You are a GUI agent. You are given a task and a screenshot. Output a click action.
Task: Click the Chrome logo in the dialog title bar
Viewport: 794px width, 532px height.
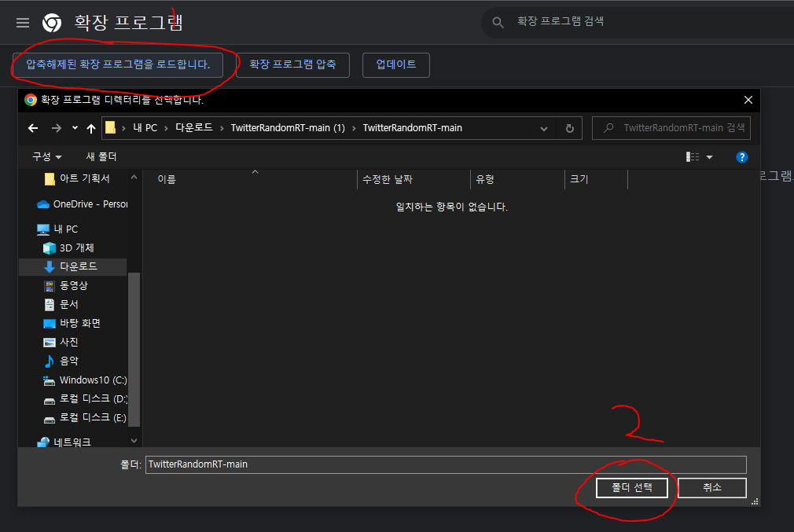[31, 101]
